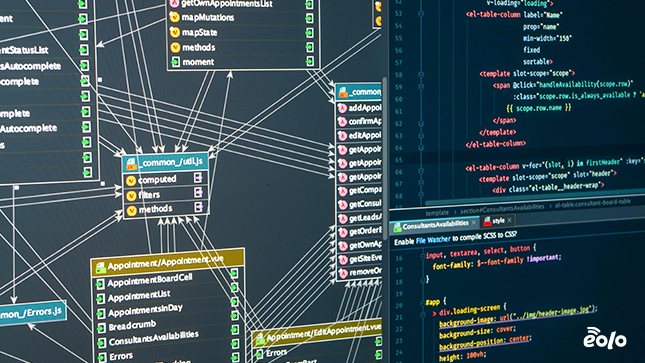Click the eolo logo
The height and width of the screenshot is (363, 645).
coord(604,338)
